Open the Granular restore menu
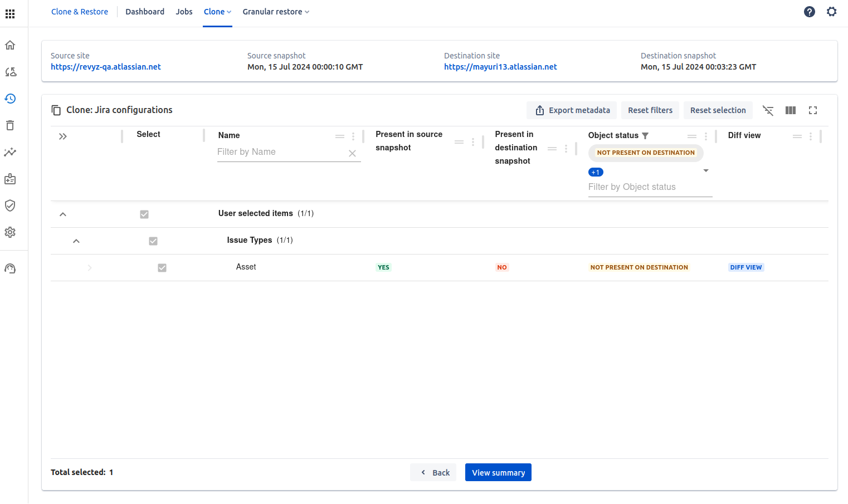Viewport: 848px width, 504px height. click(275, 12)
